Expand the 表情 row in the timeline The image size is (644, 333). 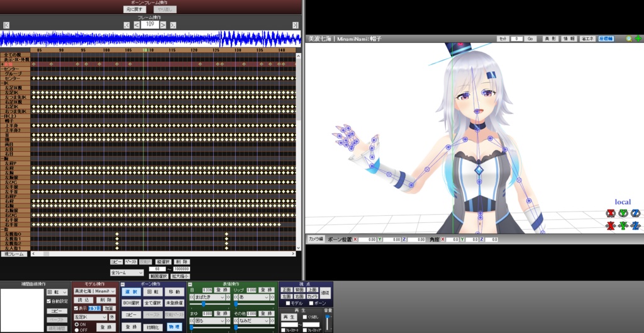(3, 65)
